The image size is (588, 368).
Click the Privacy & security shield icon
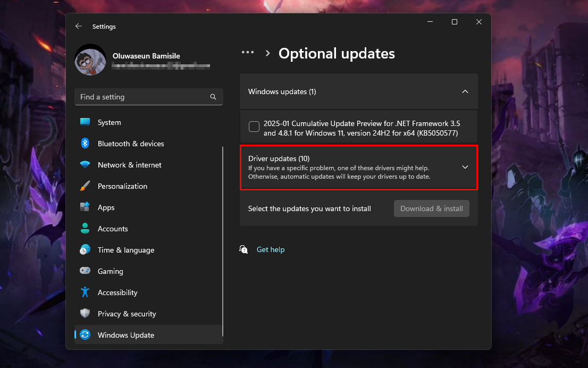point(85,314)
